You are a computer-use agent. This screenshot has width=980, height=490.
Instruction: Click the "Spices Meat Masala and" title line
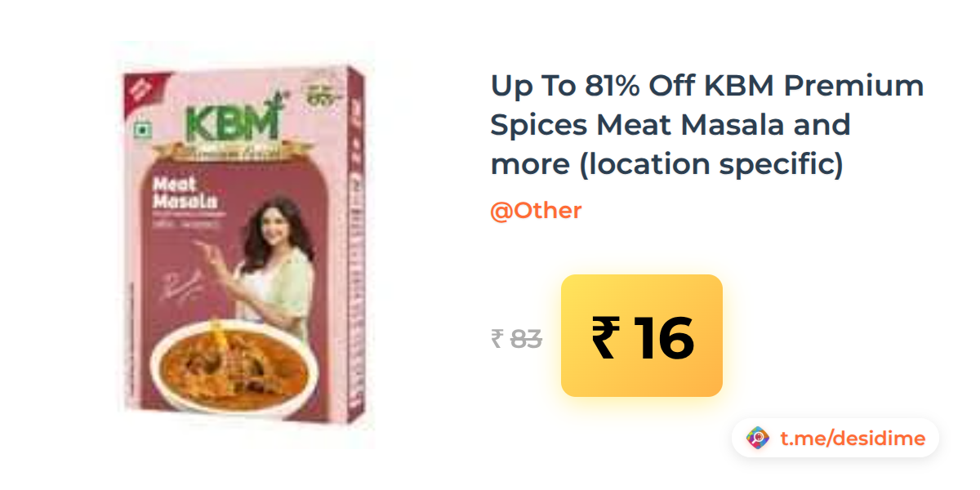point(670,125)
